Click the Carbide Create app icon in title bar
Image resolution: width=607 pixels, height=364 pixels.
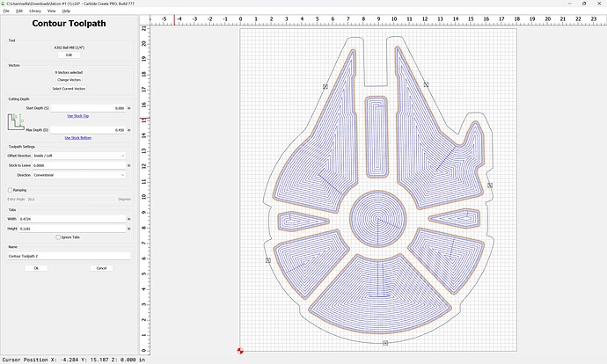coord(4,4)
